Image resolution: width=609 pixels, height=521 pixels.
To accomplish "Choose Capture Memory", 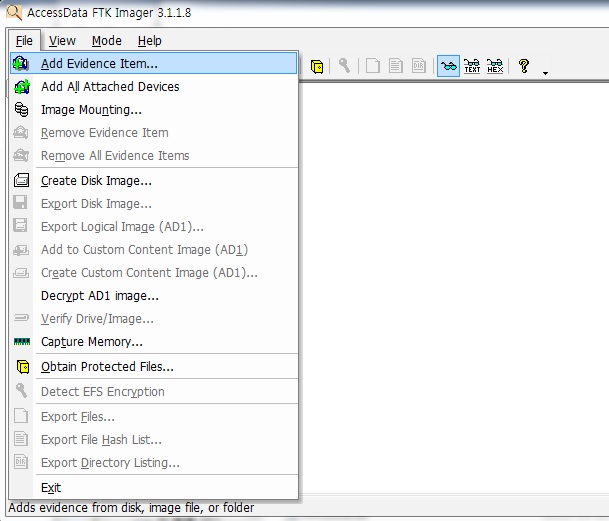I will point(153,342).
